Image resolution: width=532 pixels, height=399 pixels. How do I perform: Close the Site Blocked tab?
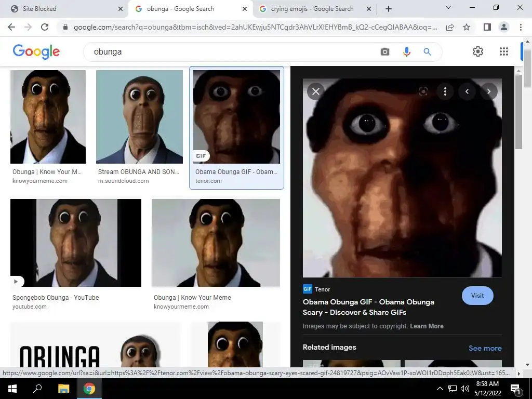coord(121,9)
